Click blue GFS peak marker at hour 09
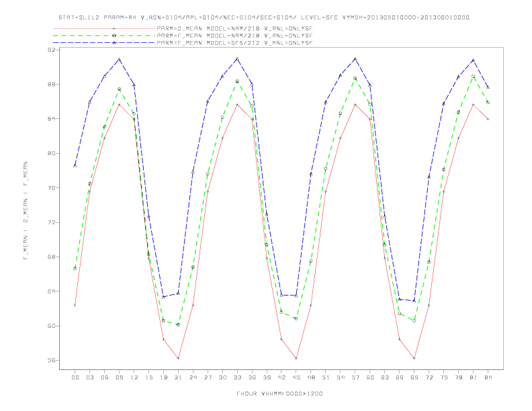The height and width of the screenshot is (411, 532). click(x=119, y=59)
